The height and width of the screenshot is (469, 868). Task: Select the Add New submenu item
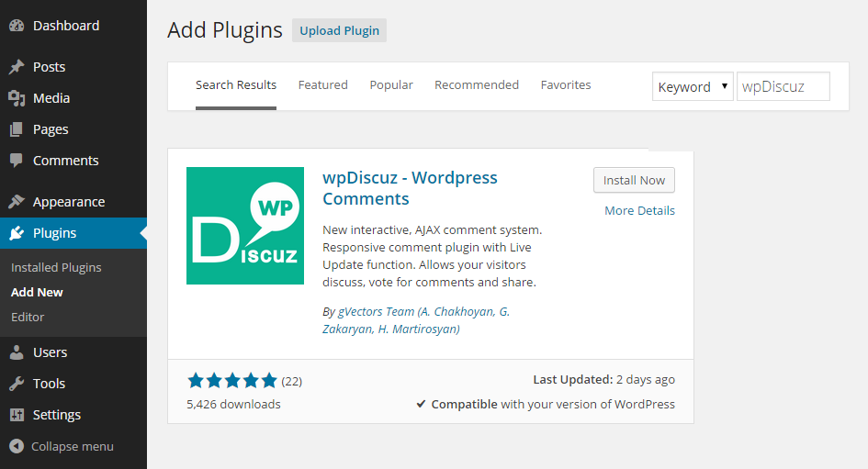pos(37,292)
